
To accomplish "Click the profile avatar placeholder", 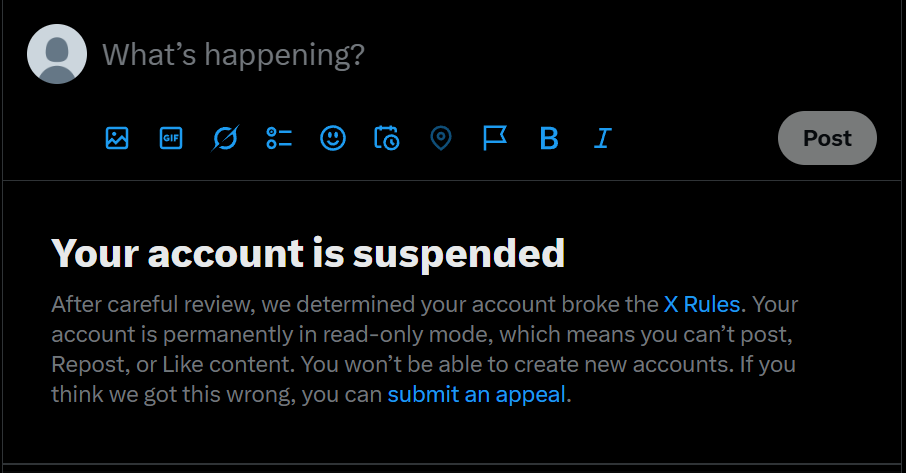I will [x=57, y=54].
